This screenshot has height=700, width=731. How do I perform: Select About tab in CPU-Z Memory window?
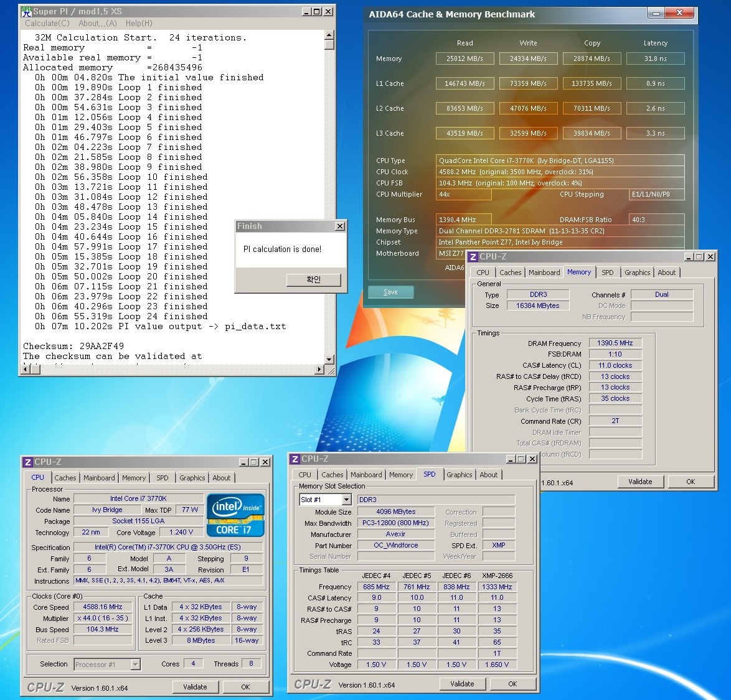(667, 273)
